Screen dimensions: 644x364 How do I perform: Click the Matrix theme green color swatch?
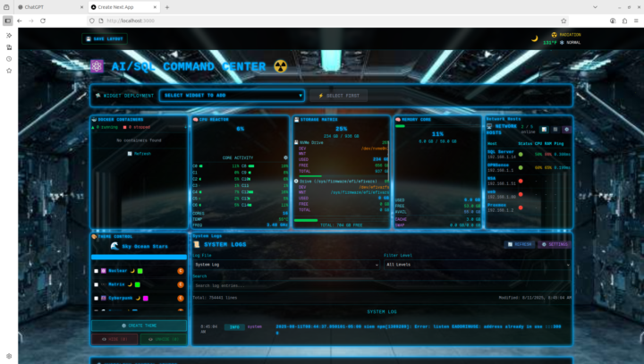coord(138,284)
